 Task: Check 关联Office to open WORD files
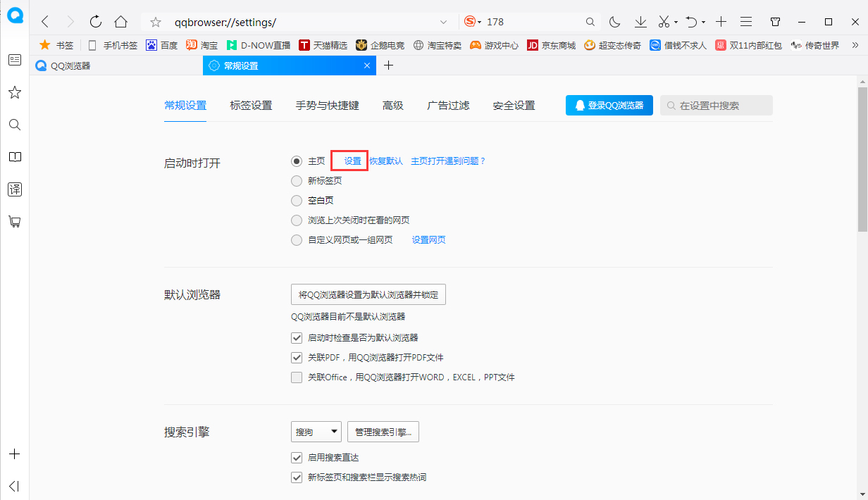297,377
